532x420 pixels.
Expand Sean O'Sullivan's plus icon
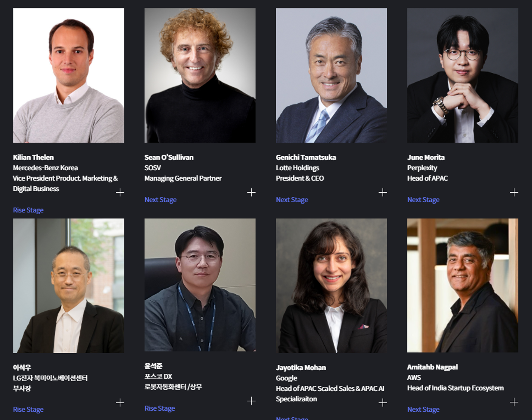point(251,192)
